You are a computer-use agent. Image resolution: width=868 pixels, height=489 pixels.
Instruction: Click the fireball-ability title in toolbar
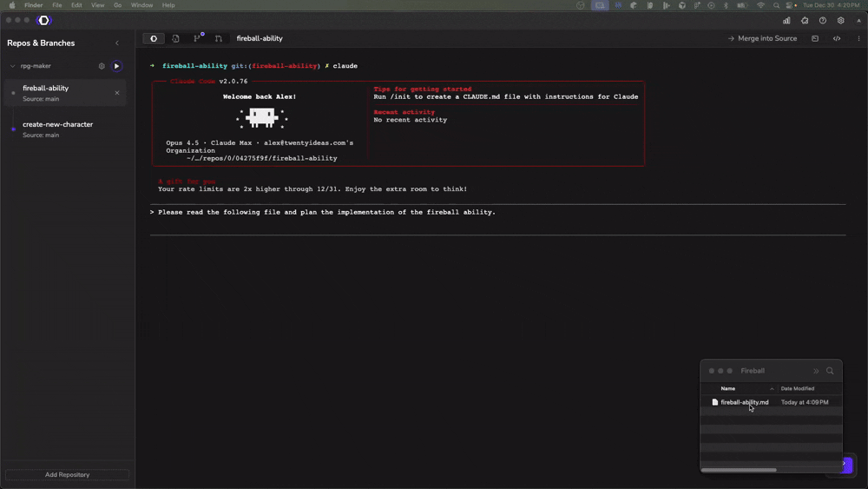260,38
